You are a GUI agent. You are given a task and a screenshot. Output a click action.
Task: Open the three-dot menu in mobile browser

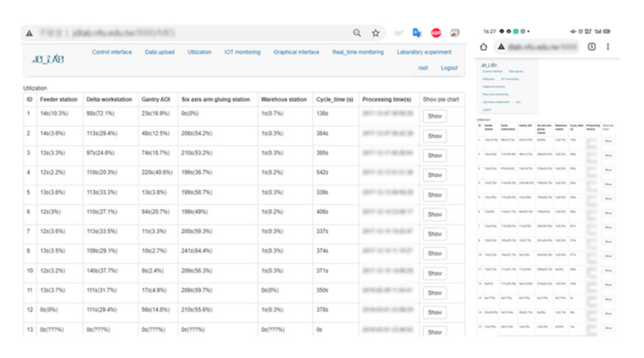point(608,47)
